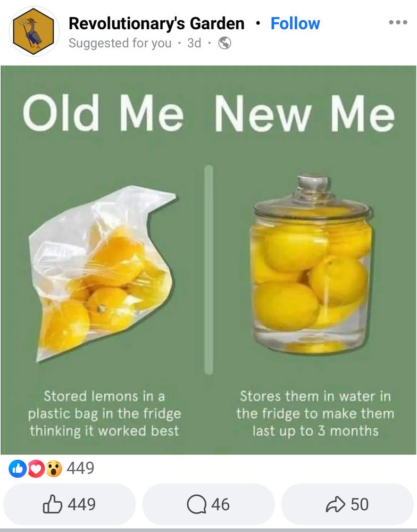Click the Wow reaction emoji icon

pos(54,469)
